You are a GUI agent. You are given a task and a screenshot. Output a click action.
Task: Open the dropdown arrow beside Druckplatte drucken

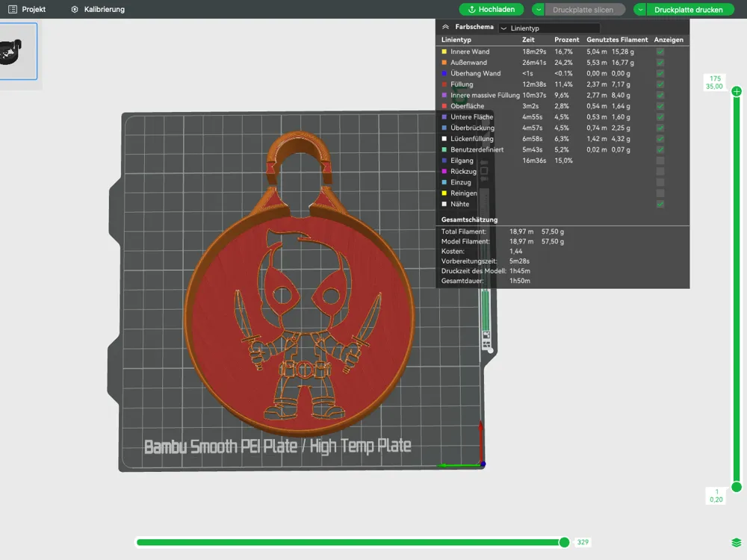[640, 10]
